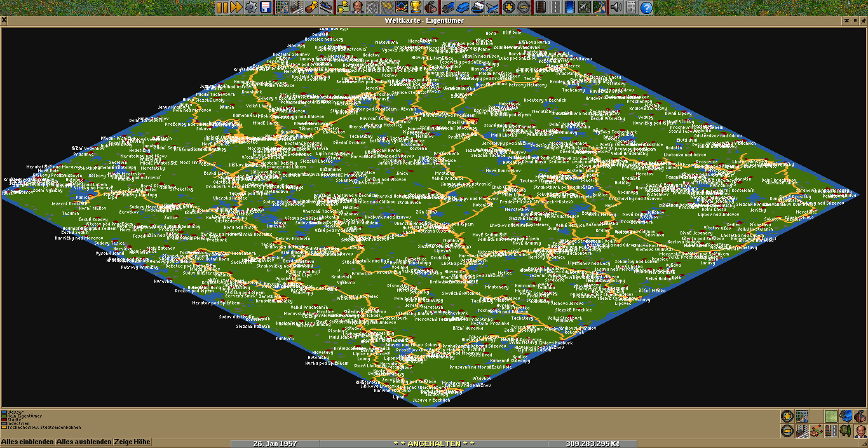The image size is (868, 448).
Task: Open the train list icon
Action: [x=447, y=8]
